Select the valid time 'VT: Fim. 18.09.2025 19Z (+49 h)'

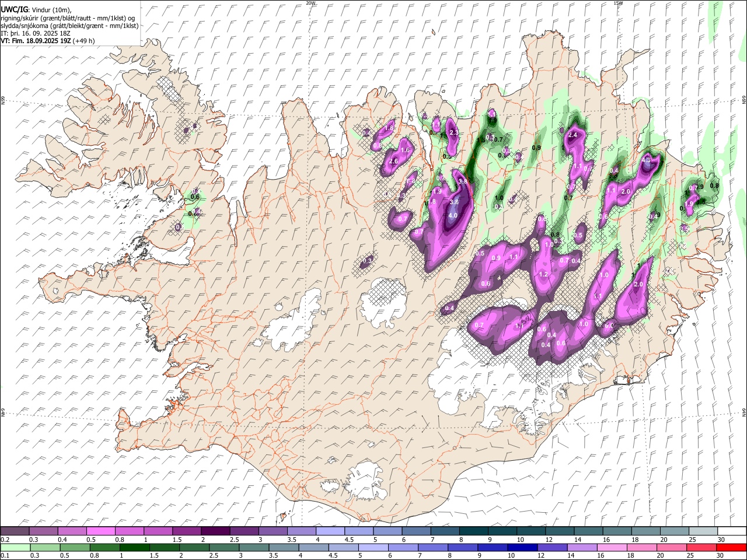(x=47, y=41)
